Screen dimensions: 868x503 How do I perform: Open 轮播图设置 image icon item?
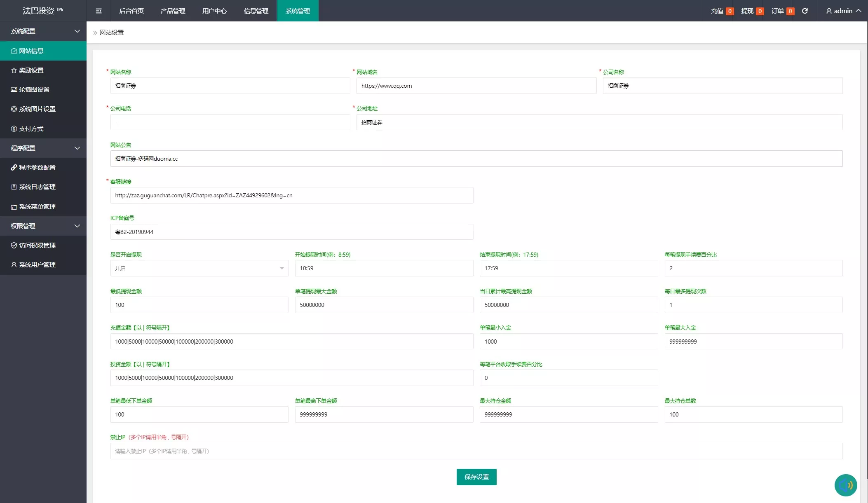pyautogui.click(x=34, y=90)
